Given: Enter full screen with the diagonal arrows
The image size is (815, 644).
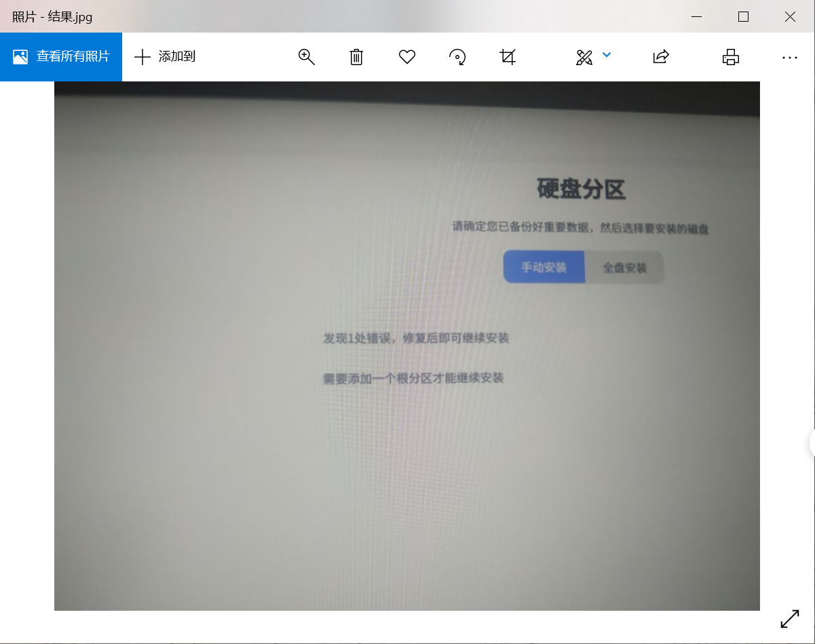Looking at the screenshot, I should click(790, 619).
